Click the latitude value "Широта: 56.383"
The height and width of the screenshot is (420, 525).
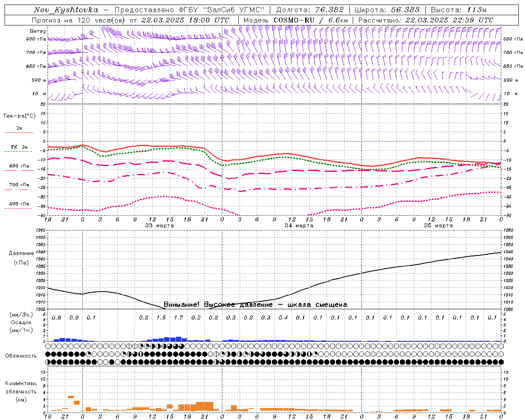(387, 10)
